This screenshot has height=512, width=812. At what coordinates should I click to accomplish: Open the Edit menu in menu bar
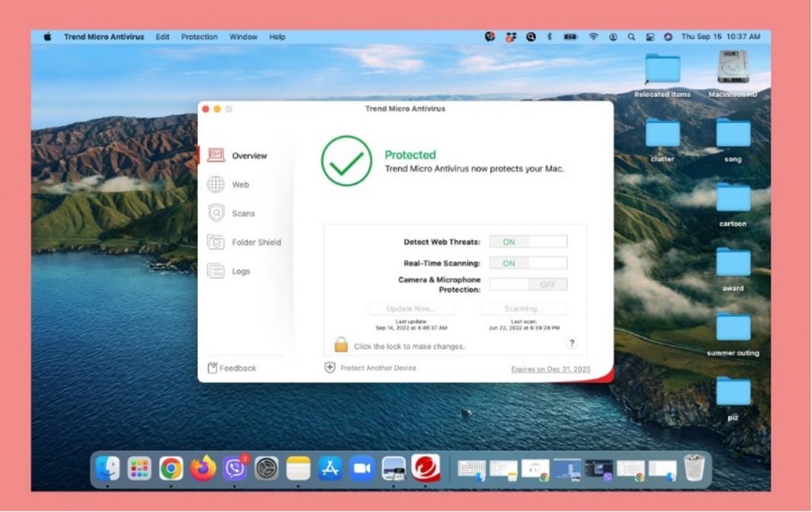(x=163, y=37)
